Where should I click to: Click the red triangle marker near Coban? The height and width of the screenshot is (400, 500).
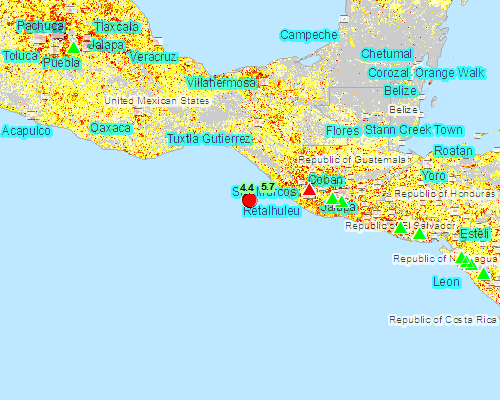(x=309, y=189)
